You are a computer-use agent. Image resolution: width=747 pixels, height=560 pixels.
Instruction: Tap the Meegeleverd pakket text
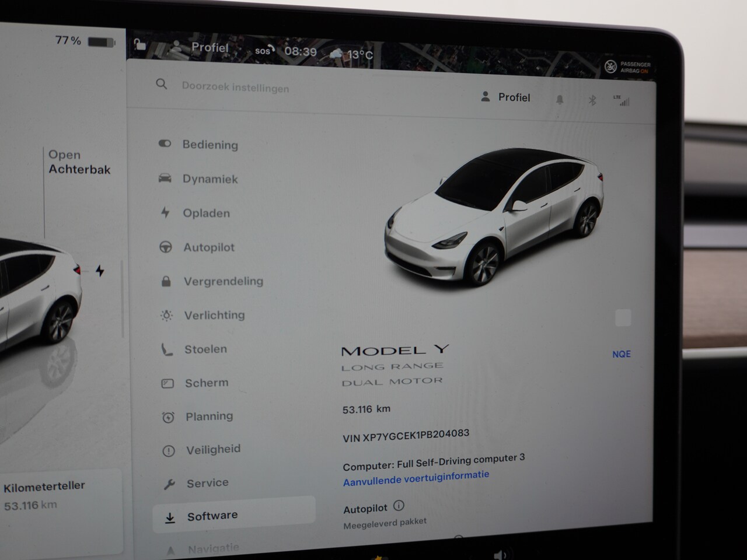[x=385, y=523]
